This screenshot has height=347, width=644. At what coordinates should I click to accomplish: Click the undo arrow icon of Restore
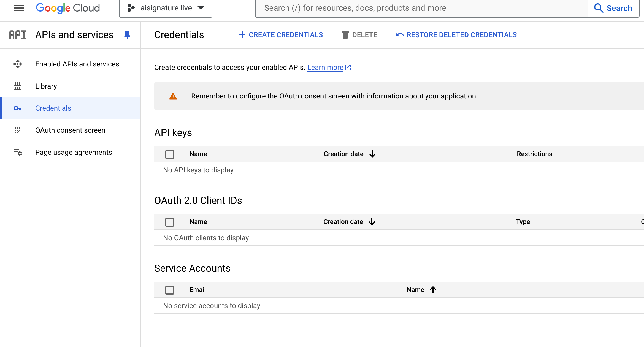coord(400,35)
